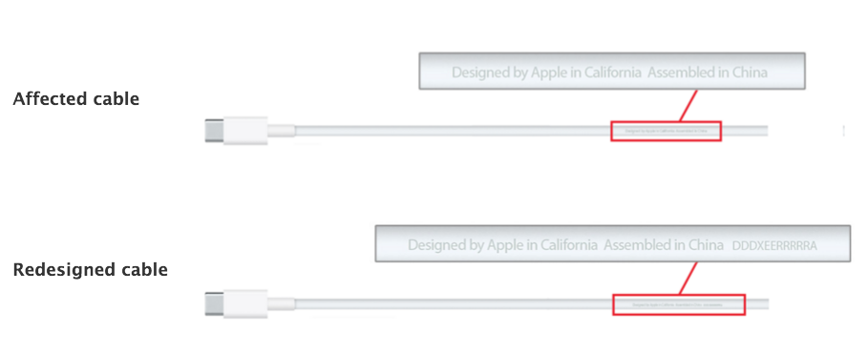
Task: Click the red highlight box on affected cable
Action: 666,131
